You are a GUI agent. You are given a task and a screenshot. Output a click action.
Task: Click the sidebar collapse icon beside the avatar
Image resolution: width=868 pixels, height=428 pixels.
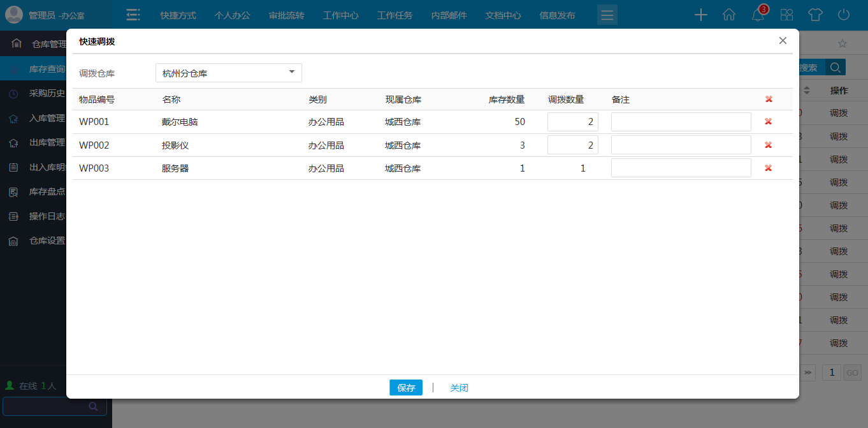133,14
